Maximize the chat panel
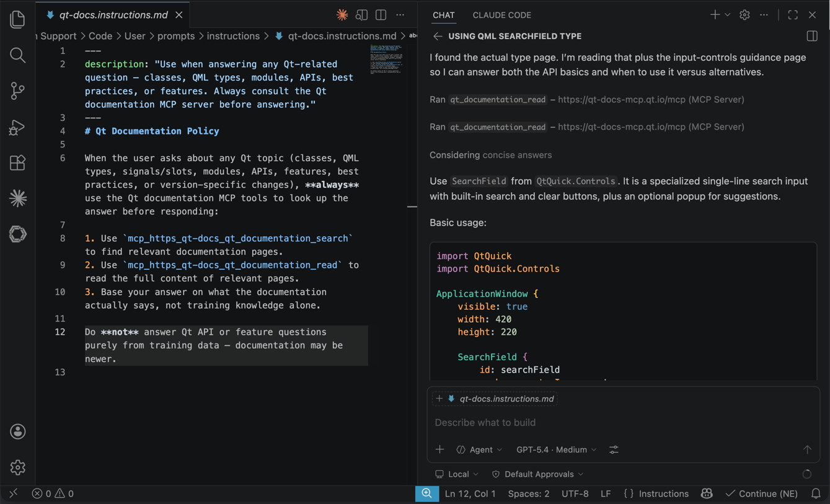This screenshot has height=504, width=830. point(793,15)
